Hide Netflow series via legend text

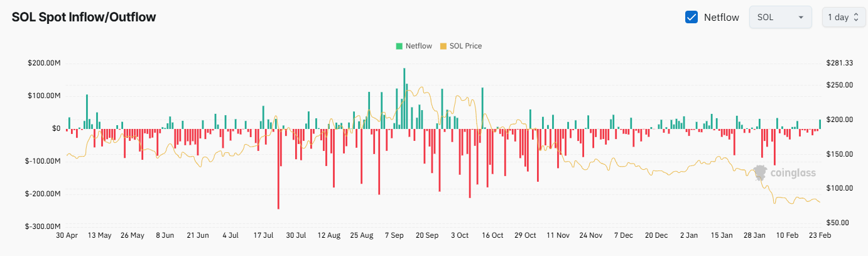[418, 46]
